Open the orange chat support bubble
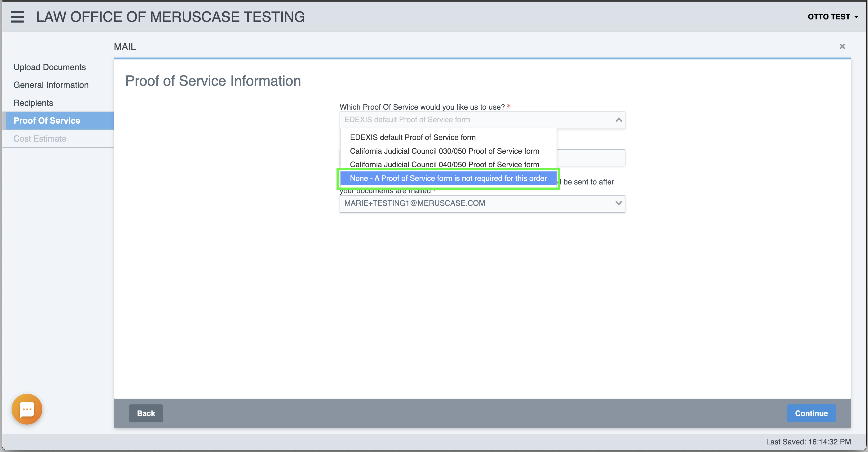The image size is (868, 452). [x=27, y=409]
